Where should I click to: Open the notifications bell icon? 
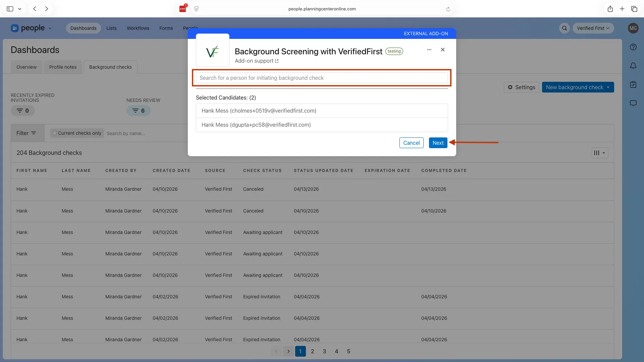pyautogui.click(x=633, y=66)
